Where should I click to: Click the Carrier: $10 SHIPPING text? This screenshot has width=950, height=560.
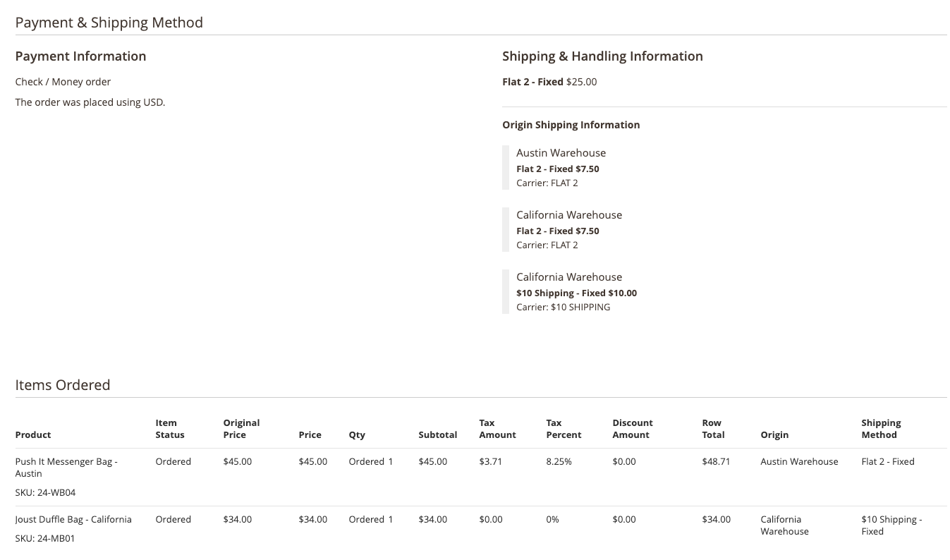(x=563, y=307)
